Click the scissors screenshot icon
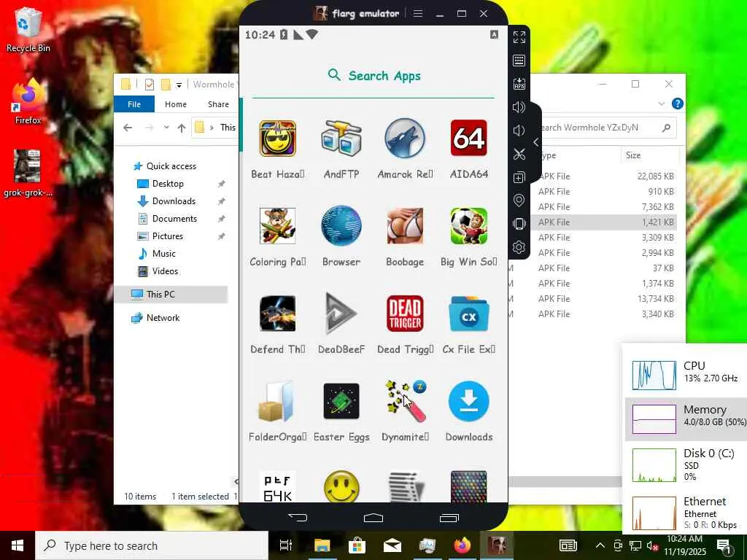Image resolution: width=747 pixels, height=560 pixels. pyautogui.click(x=519, y=154)
